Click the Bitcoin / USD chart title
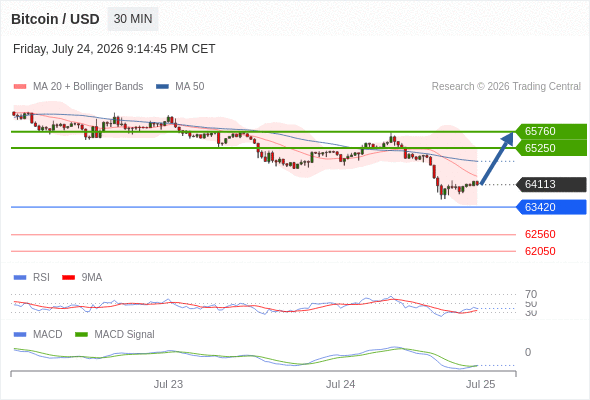This screenshot has width=590, height=400. click(55, 19)
